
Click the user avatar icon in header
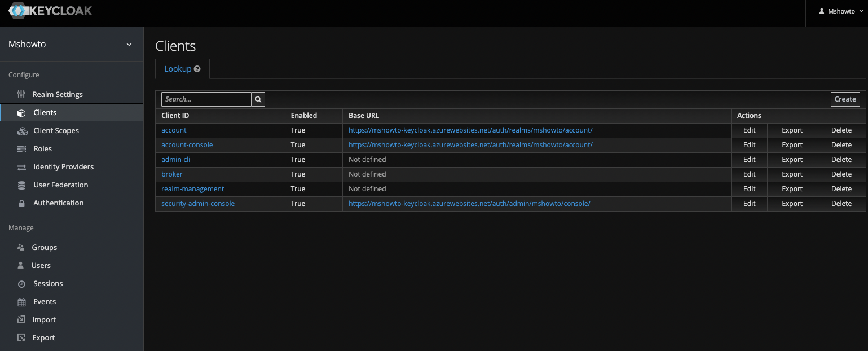coord(822,11)
